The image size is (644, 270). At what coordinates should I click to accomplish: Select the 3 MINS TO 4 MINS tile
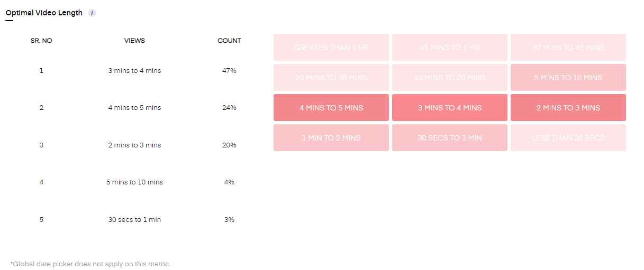coord(450,108)
